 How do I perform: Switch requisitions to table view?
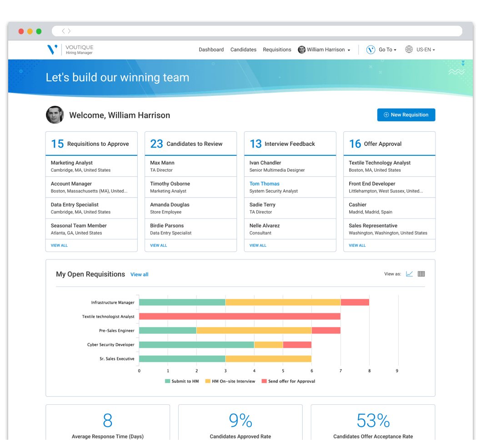point(421,274)
